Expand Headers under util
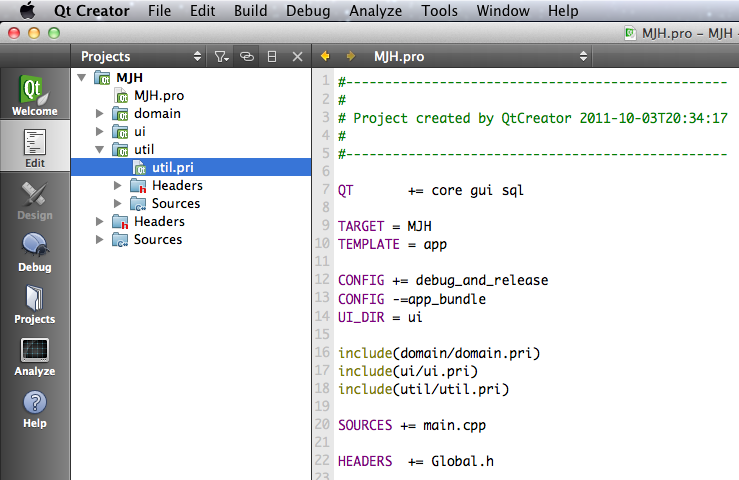The image size is (739, 480). pyautogui.click(x=117, y=185)
